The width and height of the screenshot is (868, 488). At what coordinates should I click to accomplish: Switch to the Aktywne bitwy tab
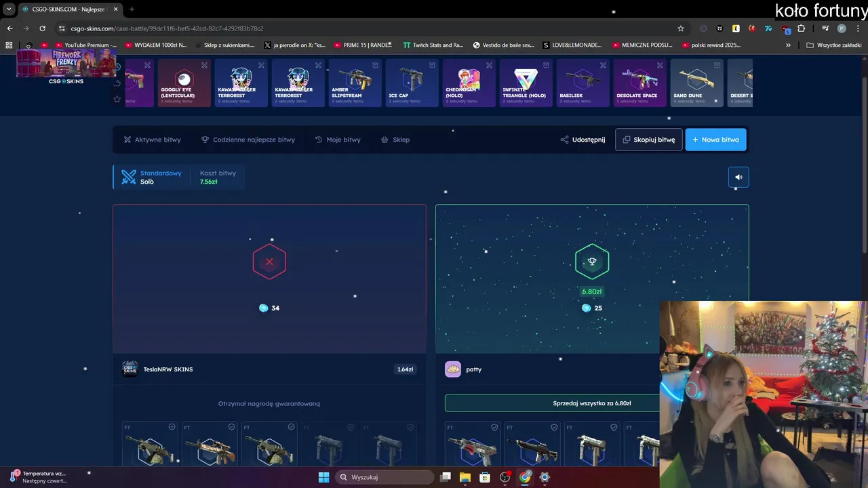[152, 140]
